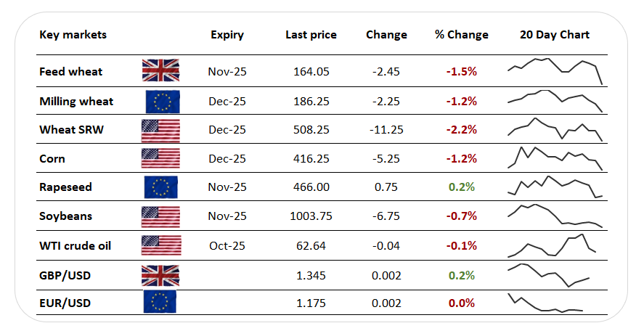Click the EU flag beside EUR/USD
The height and width of the screenshot is (331, 644).
coord(160,302)
